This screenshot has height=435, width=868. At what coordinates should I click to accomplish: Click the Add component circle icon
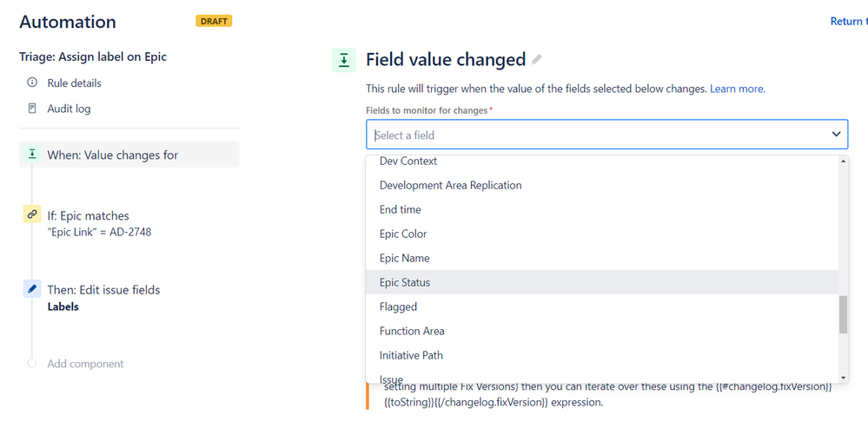coord(32,363)
